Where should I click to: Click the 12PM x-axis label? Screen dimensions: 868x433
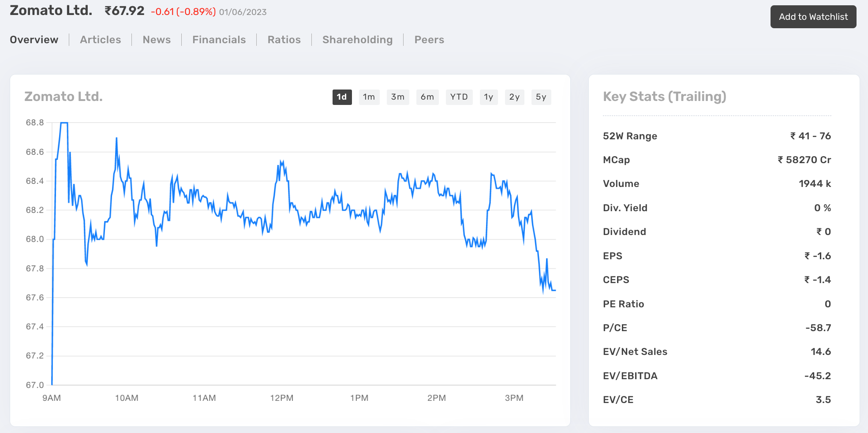tap(281, 398)
